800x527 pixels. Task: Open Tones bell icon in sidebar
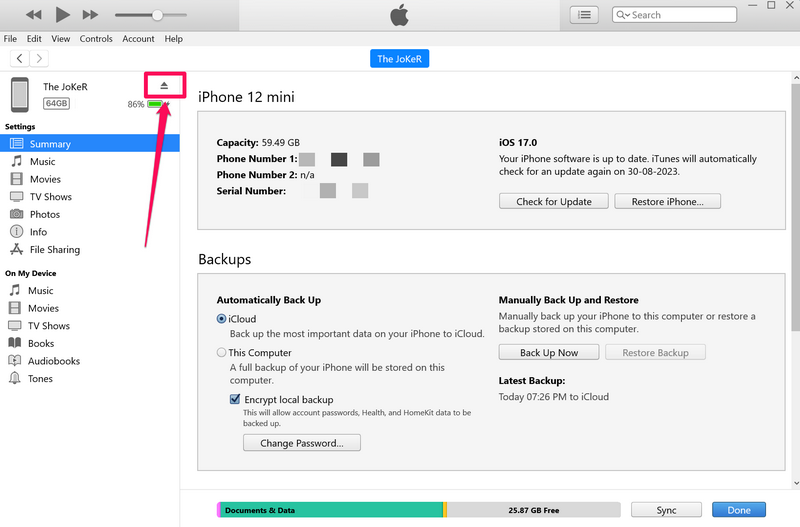[15, 378]
